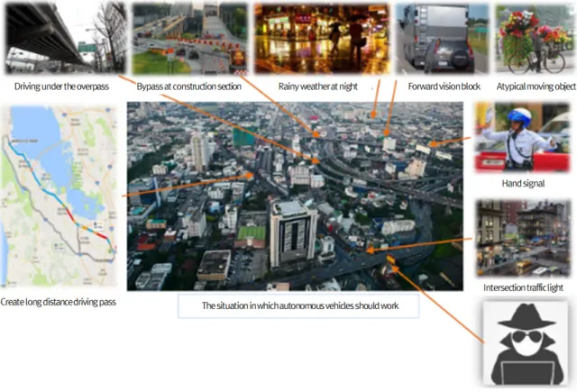Click the truck blocking forward vision photo
This screenshot has height=392, width=577.
point(442,38)
